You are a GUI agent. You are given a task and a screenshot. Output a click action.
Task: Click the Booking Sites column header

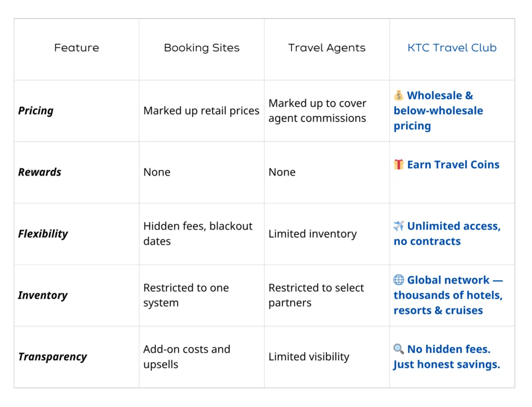(x=201, y=48)
